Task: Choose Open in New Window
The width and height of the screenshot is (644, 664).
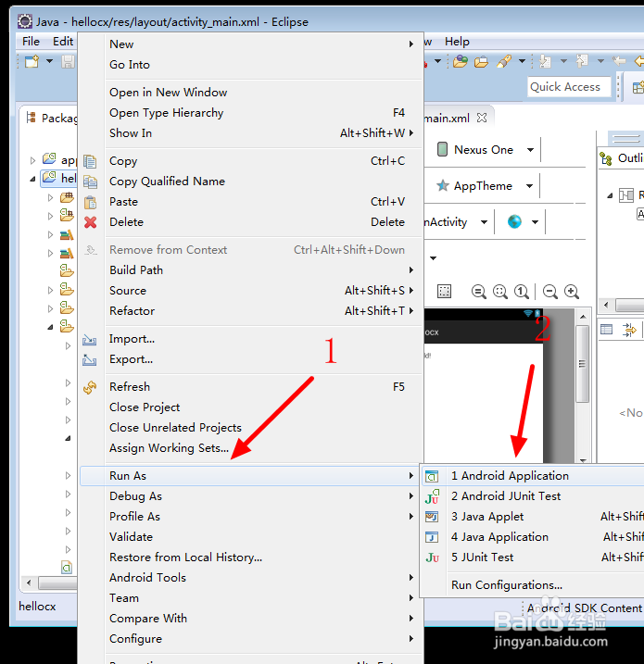Action: pyautogui.click(x=252, y=93)
